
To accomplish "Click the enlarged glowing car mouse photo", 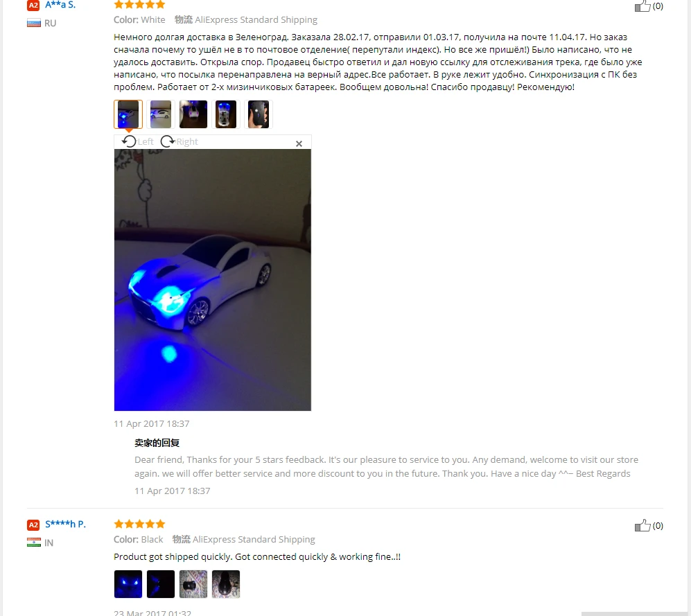I will point(212,280).
